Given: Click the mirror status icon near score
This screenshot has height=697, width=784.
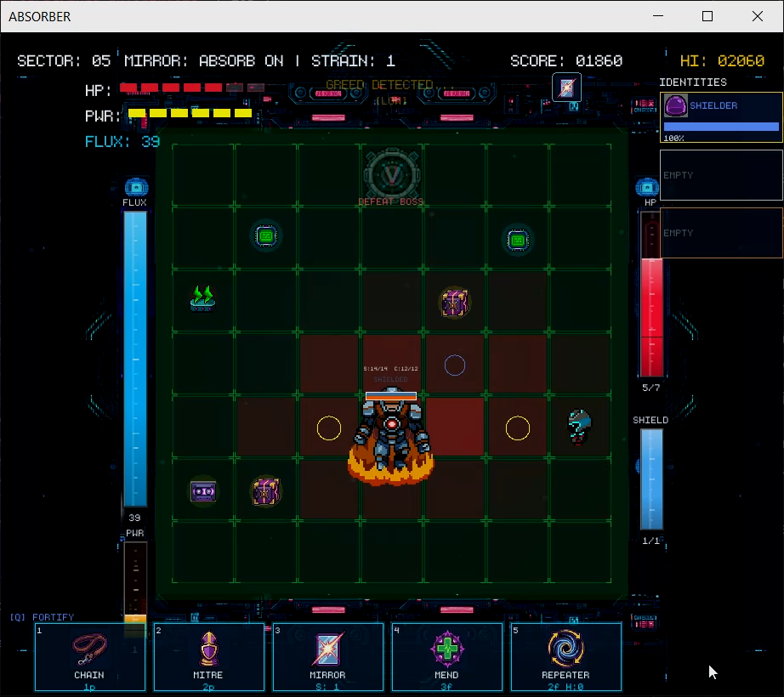Looking at the screenshot, I should click(x=566, y=88).
